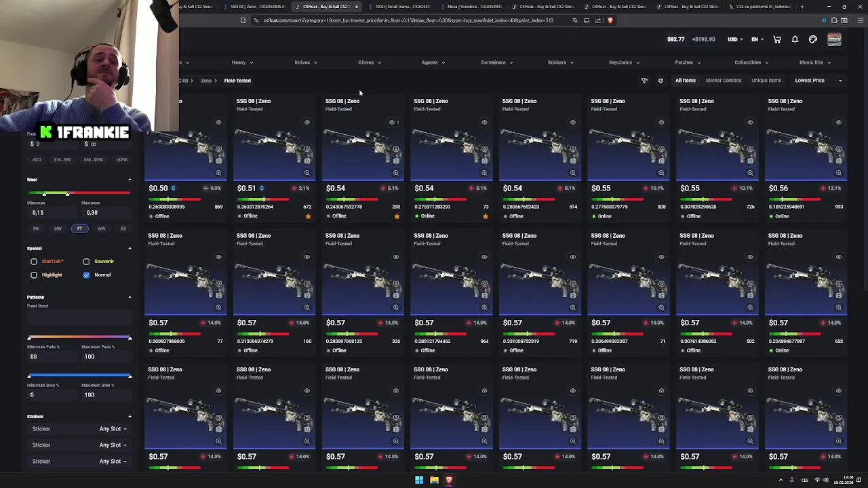Collapse the Patterns filter section
The image size is (868, 488).
coord(130,298)
